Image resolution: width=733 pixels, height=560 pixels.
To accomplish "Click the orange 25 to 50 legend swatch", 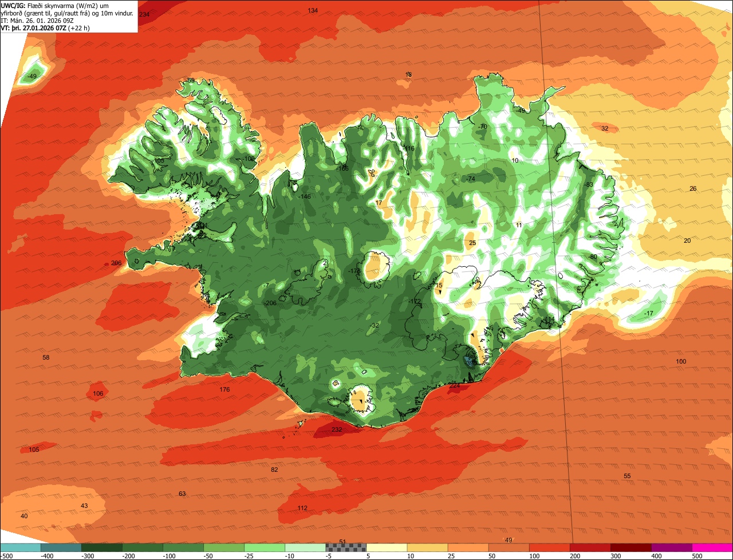I will pos(468,547).
